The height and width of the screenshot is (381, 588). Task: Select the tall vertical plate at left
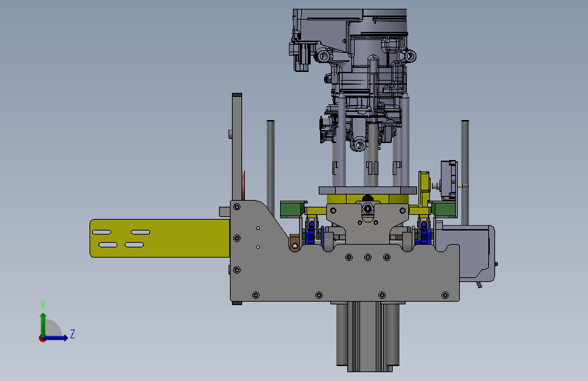[x=237, y=146]
